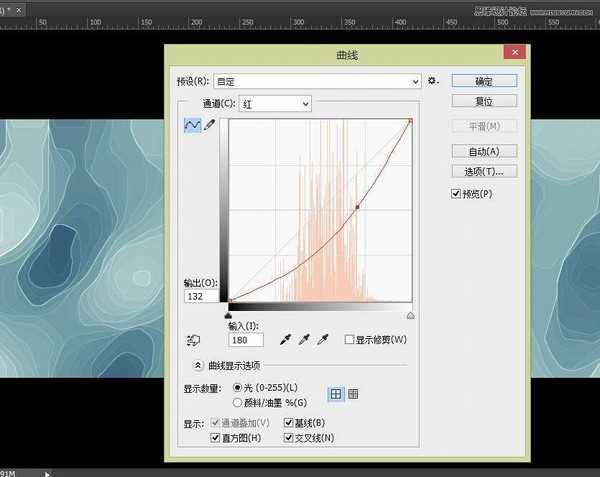Enable the 显示修剪(W) show clipping checkbox
The image size is (600, 477).
pos(349,340)
